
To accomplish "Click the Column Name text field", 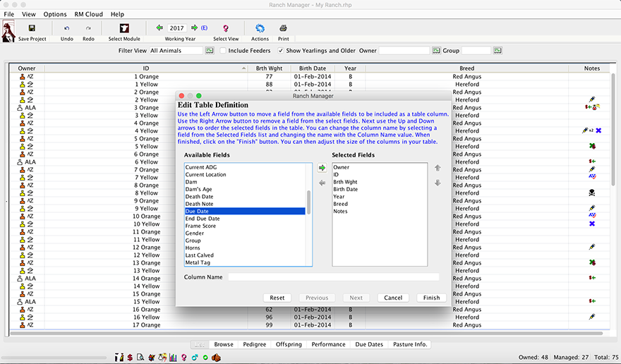I will (x=333, y=277).
